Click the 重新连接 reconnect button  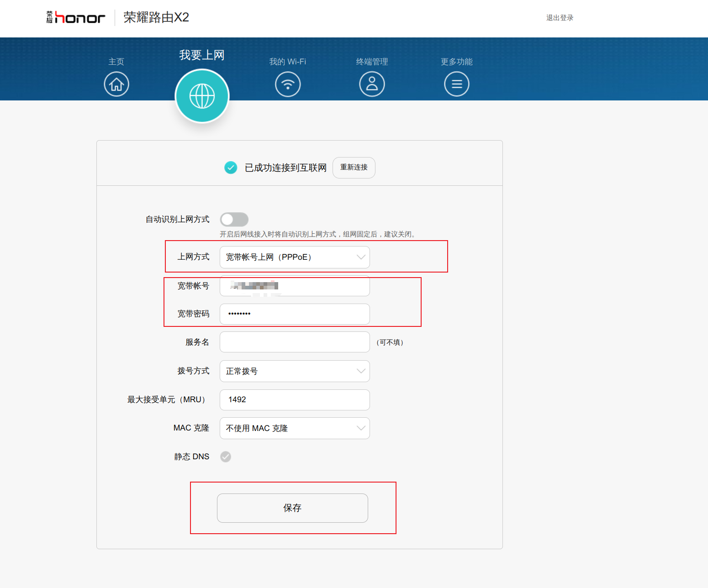pyautogui.click(x=354, y=168)
